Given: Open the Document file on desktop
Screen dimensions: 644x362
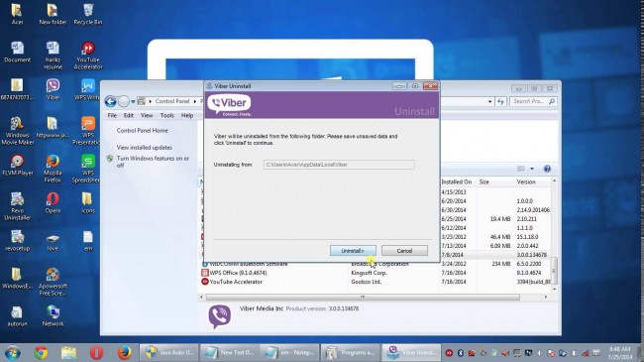Looking at the screenshot, I should [17, 52].
